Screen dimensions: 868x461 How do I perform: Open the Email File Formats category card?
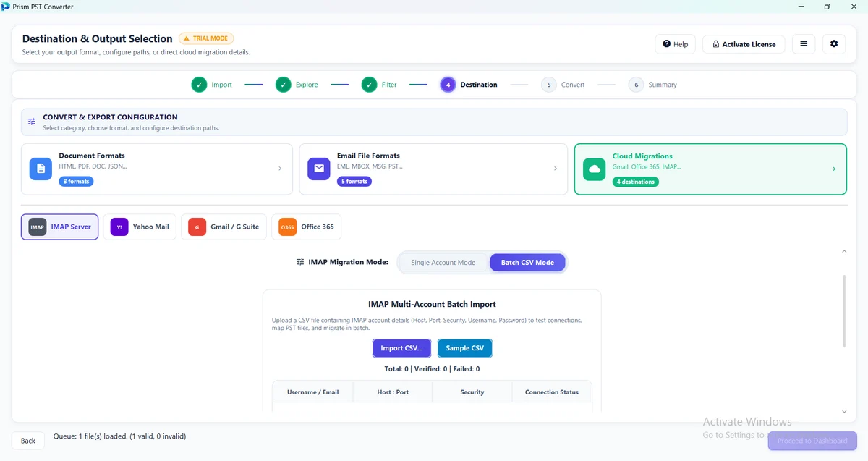tap(434, 169)
